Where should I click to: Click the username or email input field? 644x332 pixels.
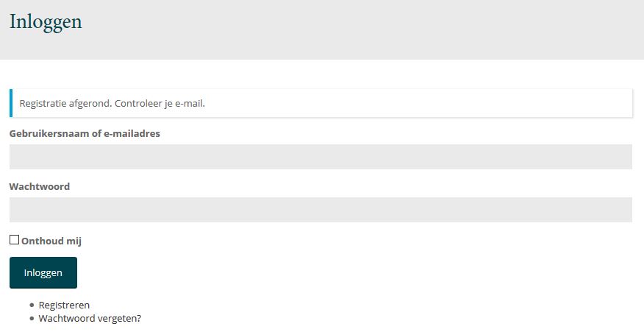click(x=321, y=157)
